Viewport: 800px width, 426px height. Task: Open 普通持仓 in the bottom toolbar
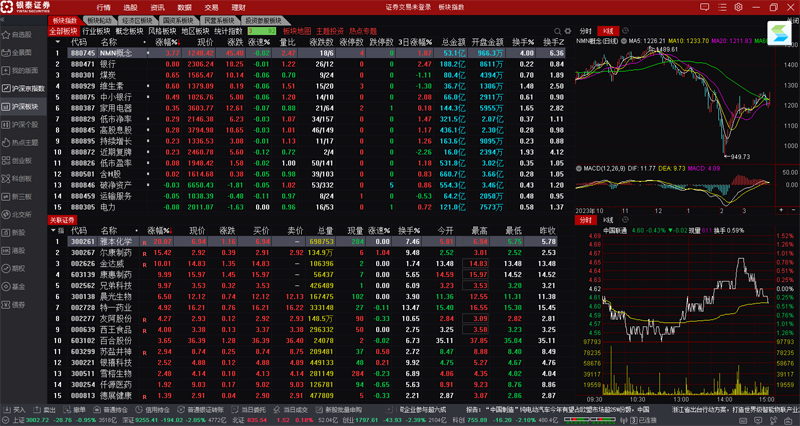[111, 410]
